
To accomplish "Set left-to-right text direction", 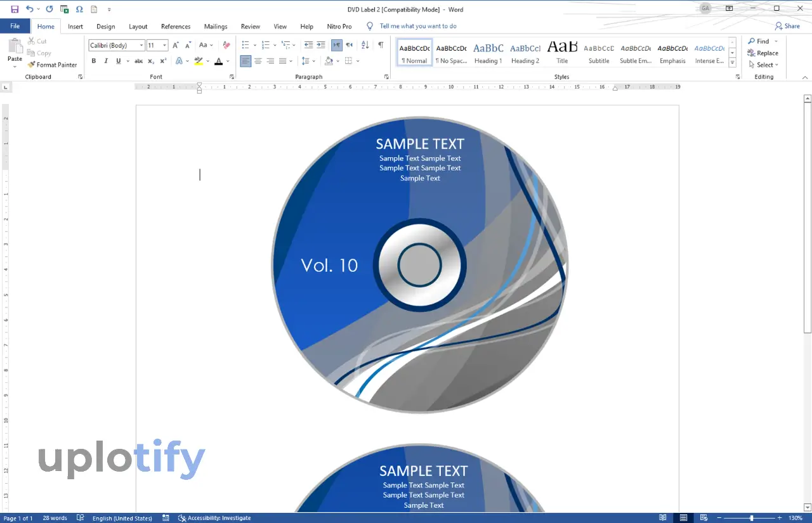I will [336, 45].
